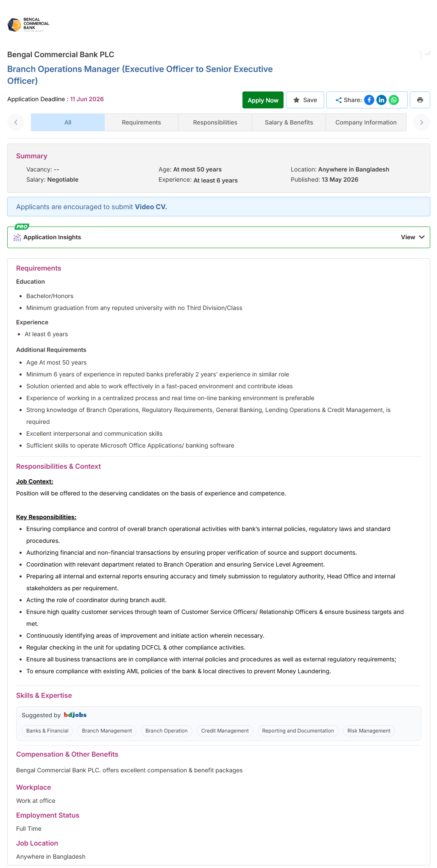Image resolution: width=437 pixels, height=868 pixels.
Task: Share the job via WhatsApp
Action: click(394, 100)
